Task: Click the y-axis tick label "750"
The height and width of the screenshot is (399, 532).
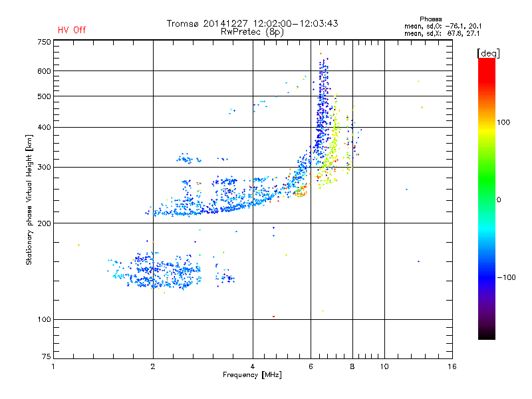Action: [44, 42]
